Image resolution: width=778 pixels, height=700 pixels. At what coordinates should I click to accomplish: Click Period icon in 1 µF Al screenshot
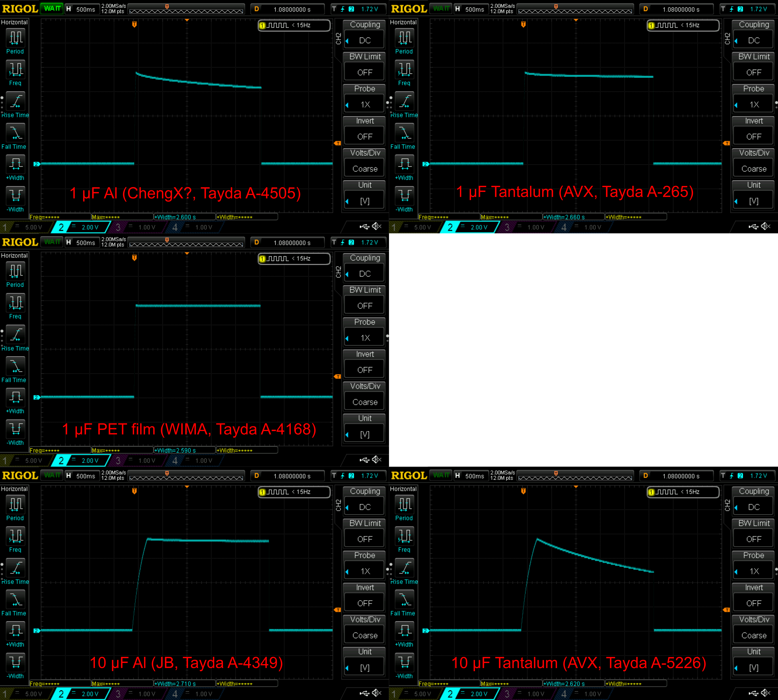(16, 38)
